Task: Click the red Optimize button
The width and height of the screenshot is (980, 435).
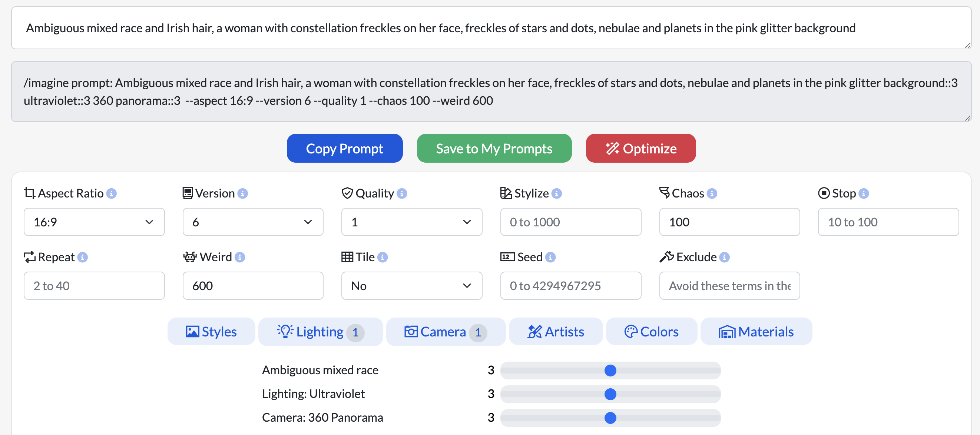Action: pyautogui.click(x=640, y=148)
